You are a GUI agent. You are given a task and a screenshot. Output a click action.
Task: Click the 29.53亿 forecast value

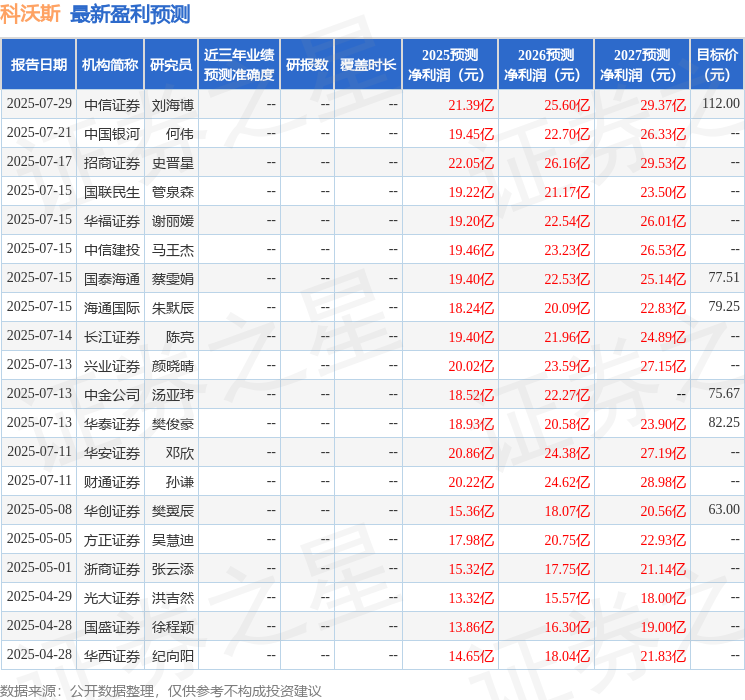[663, 163]
